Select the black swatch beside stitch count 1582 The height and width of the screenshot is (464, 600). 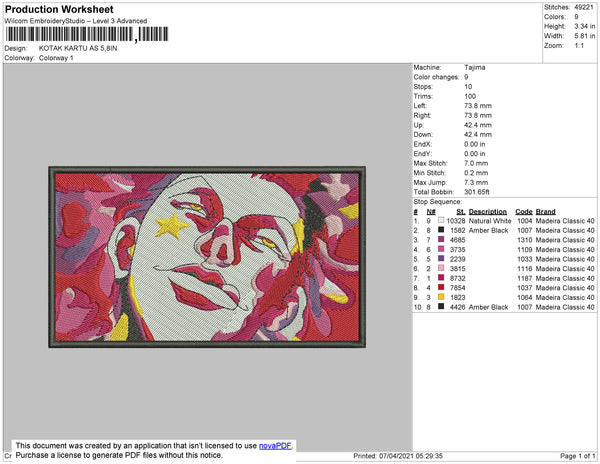tap(441, 230)
